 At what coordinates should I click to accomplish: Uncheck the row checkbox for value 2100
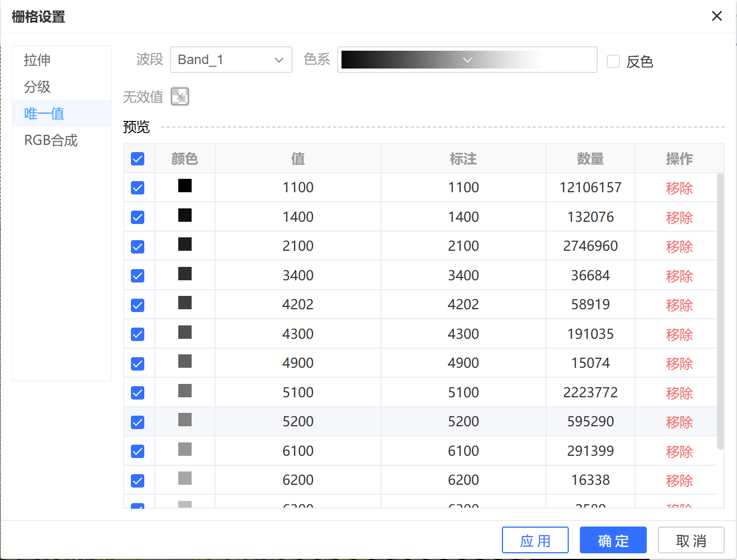click(x=138, y=247)
